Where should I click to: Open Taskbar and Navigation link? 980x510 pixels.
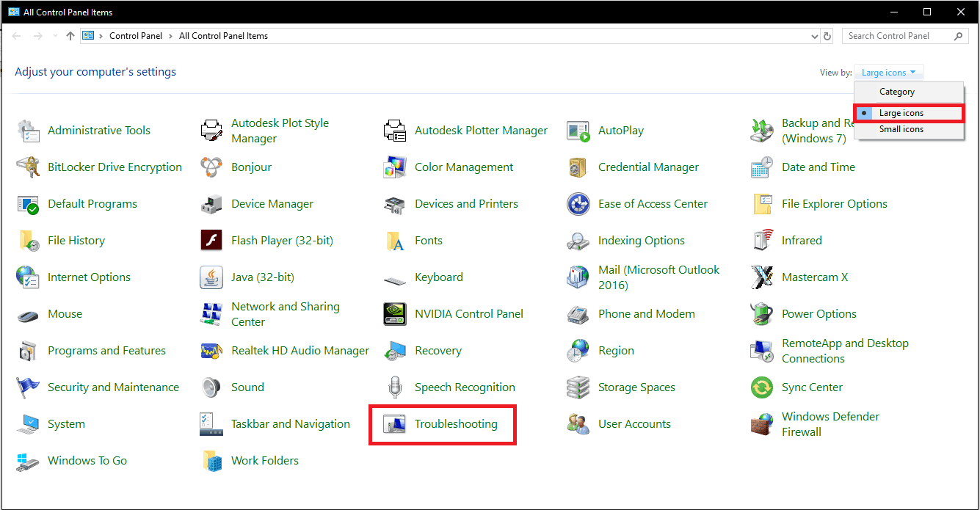(291, 424)
